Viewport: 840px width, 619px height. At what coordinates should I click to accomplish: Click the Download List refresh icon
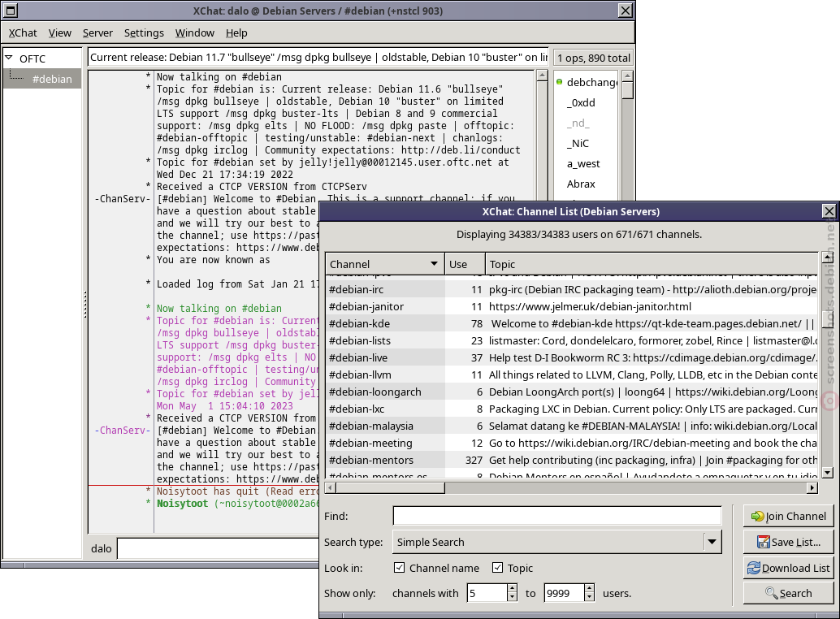point(754,568)
